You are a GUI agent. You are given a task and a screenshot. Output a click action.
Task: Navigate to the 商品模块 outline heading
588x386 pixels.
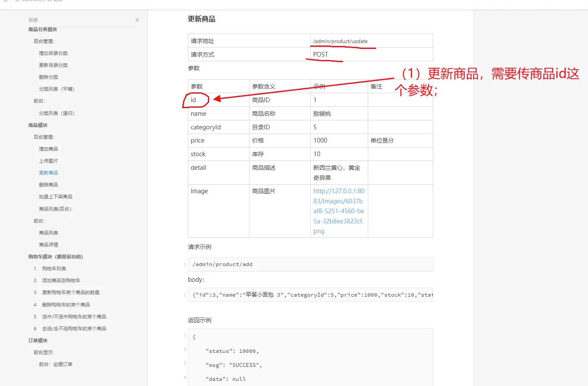point(38,125)
